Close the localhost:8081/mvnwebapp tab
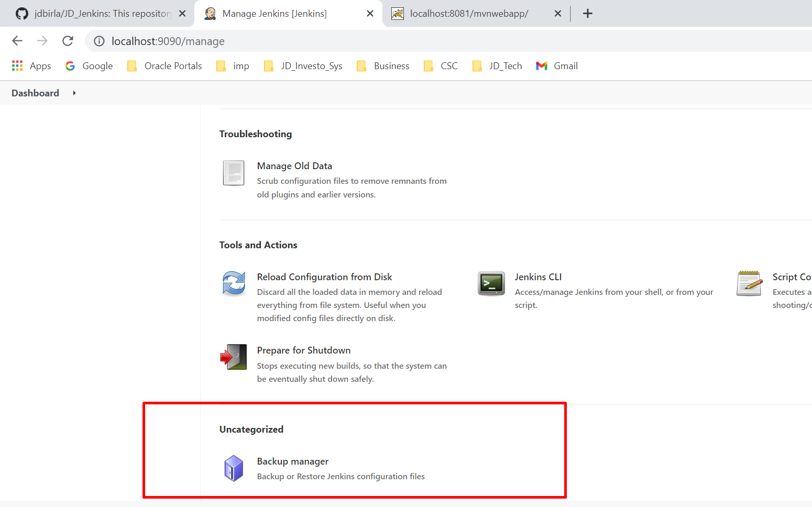The width and height of the screenshot is (812, 507). (558, 14)
